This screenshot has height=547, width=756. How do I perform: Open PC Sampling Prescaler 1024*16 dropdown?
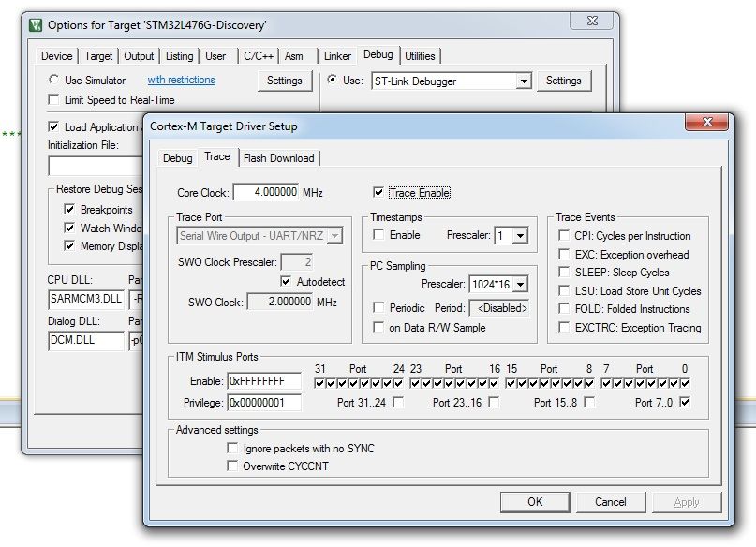point(520,285)
